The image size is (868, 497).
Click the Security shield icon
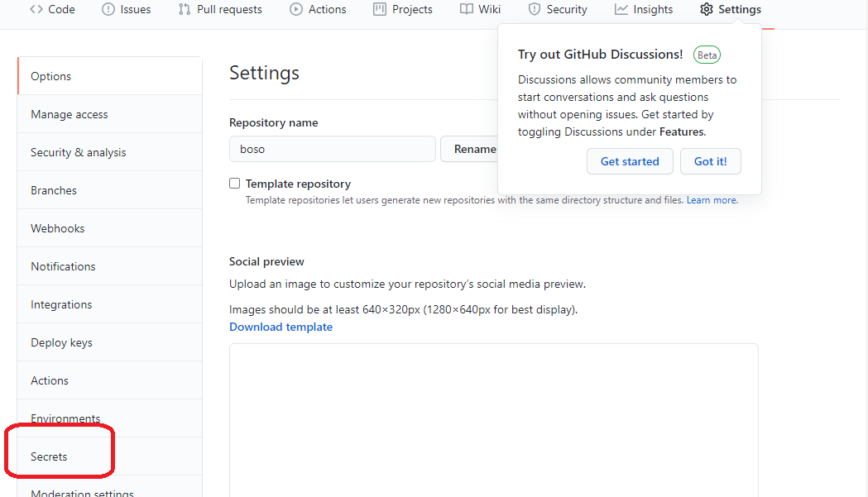(535, 10)
